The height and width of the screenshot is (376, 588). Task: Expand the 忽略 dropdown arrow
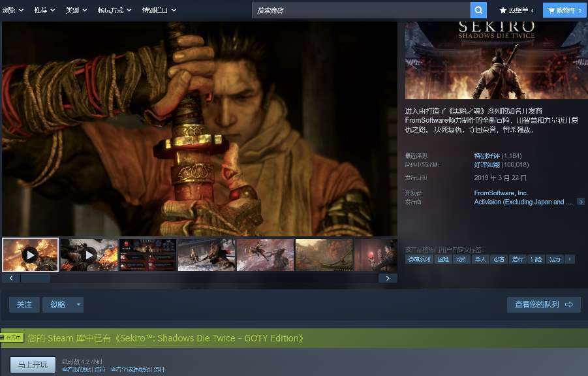pyautogui.click(x=79, y=305)
